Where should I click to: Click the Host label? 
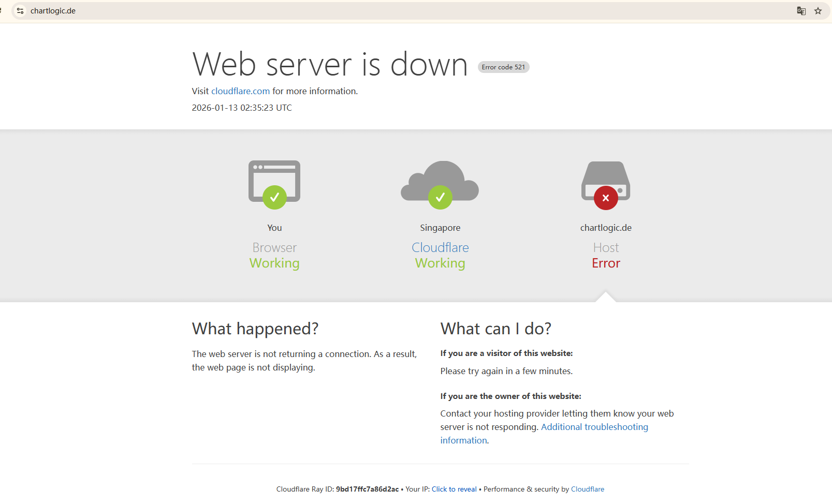606,247
